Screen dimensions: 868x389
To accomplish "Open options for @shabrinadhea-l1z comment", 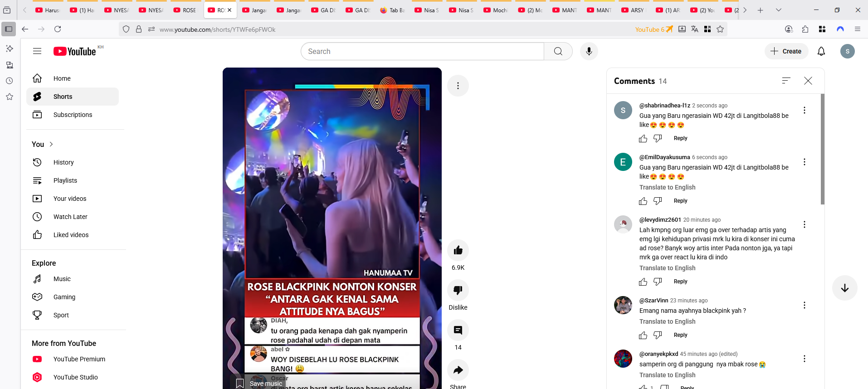I will tap(804, 110).
